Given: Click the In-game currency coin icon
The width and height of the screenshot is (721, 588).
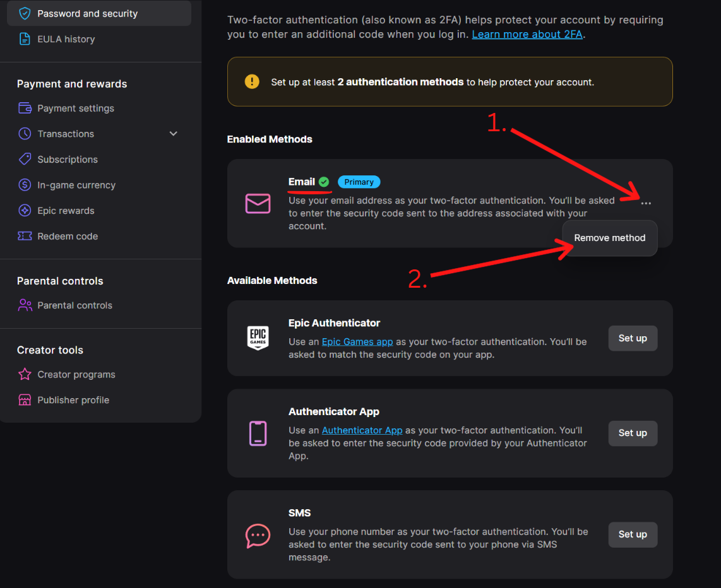Looking at the screenshot, I should tap(25, 185).
